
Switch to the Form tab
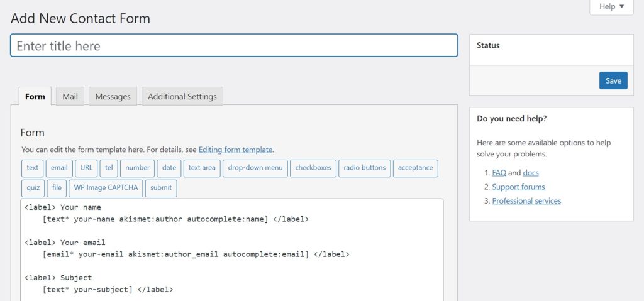pos(35,97)
